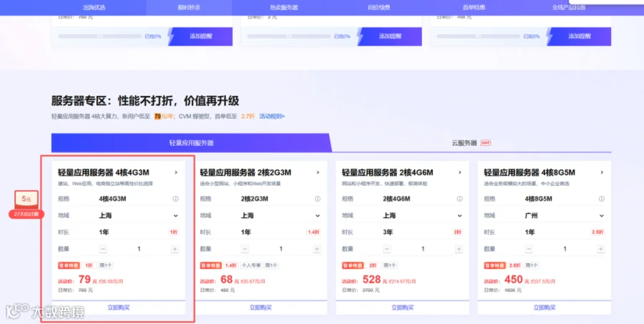Focus quantity field on the 4核8G5M card
Screen dimensions: 644x324
click(565, 249)
